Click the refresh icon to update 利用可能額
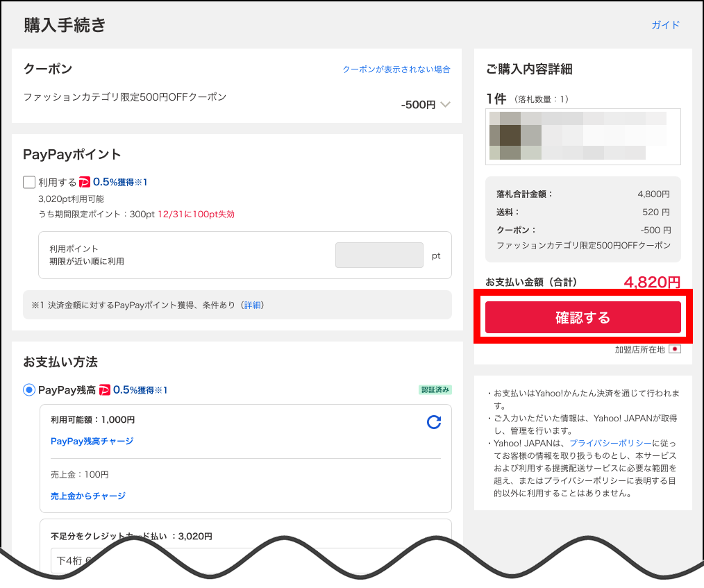704x588 pixels. 434,422
